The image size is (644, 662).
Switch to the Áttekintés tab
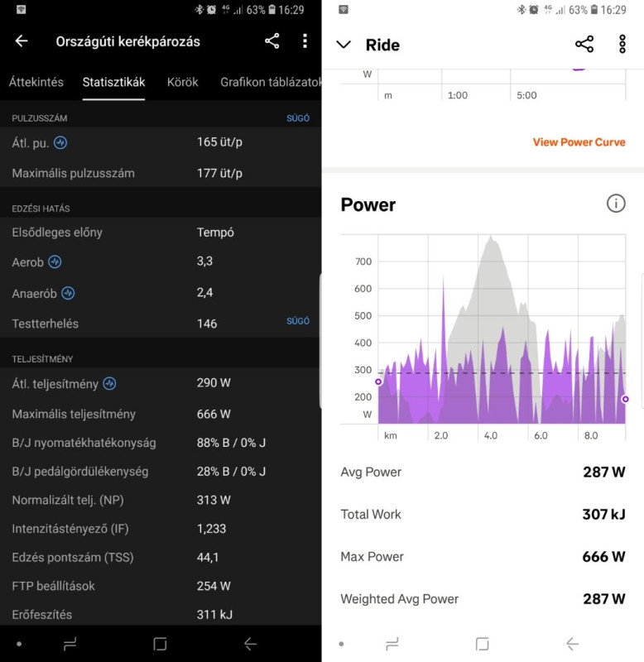pos(36,82)
